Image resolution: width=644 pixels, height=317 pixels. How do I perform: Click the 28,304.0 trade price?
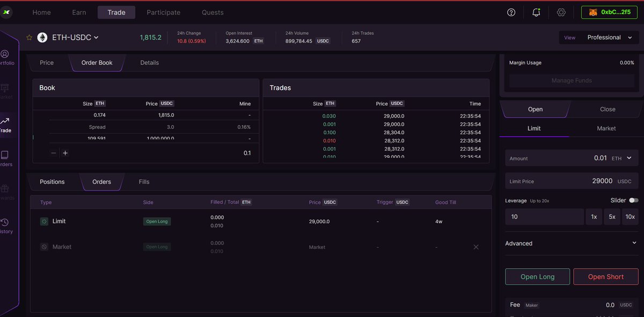coord(394,132)
